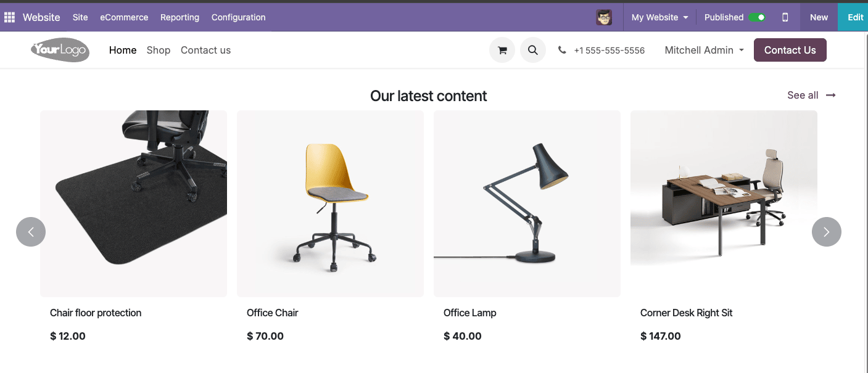Image resolution: width=868 pixels, height=373 pixels.
Task: Open the Mitchell Admin user dropdown
Action: (x=704, y=51)
